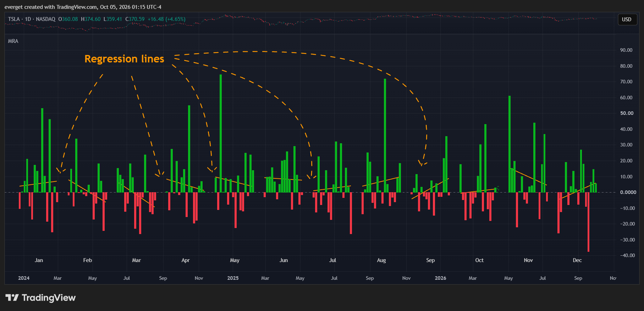This screenshot has height=311, width=644.
Task: Click the high price value 374.60
Action: [x=93, y=19]
